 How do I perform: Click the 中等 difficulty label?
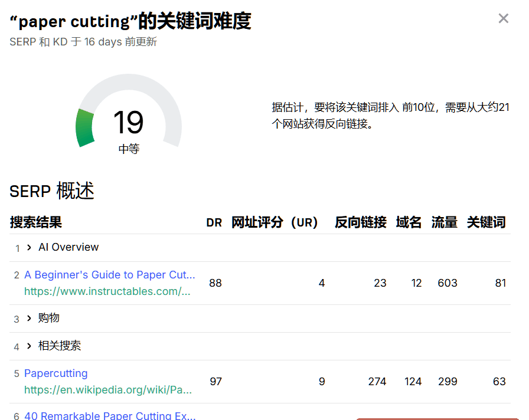(129, 149)
